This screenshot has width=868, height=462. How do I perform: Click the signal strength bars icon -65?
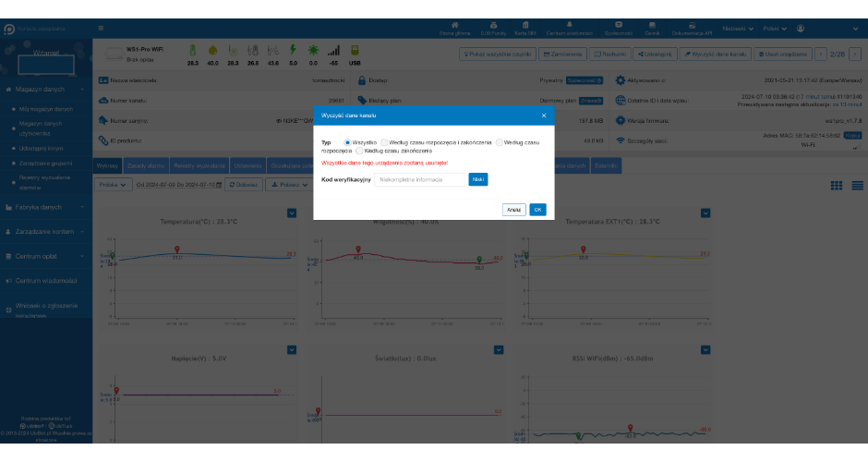333,51
